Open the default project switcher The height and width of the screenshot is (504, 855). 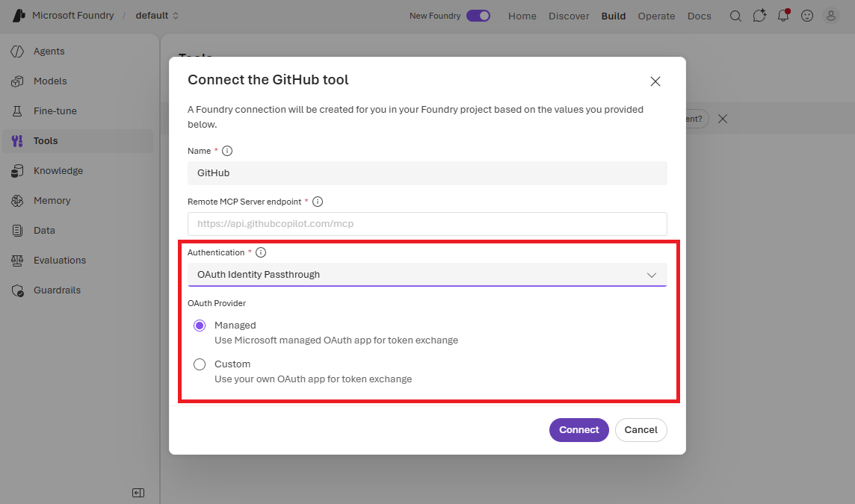click(157, 16)
